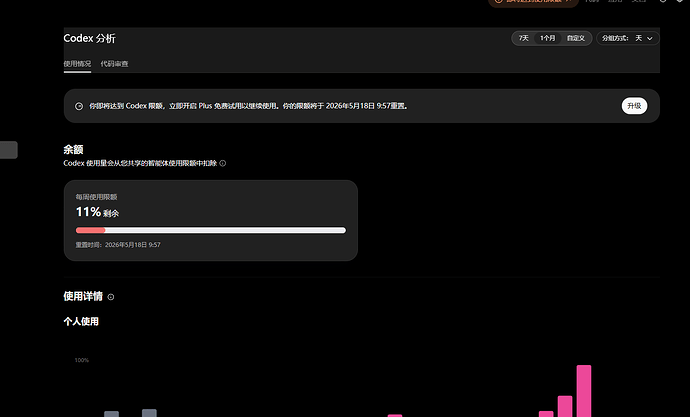Switch to the 代码审查 tab

tap(114, 64)
